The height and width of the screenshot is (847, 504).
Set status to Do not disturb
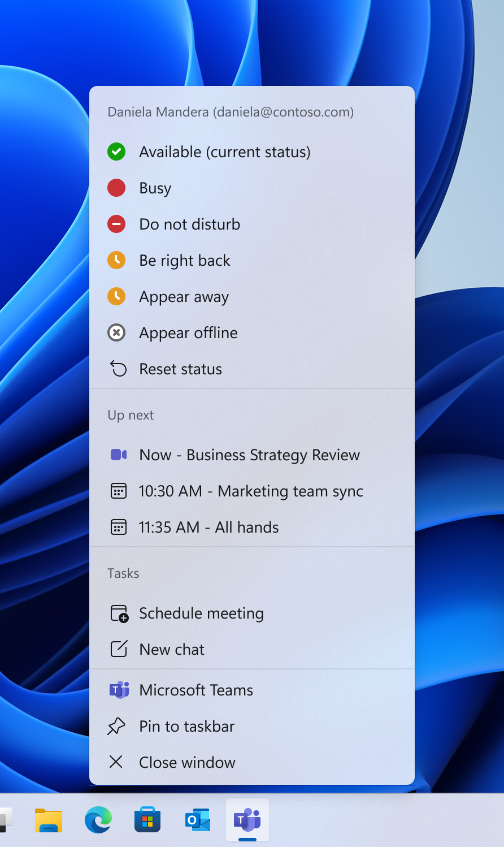(252, 224)
